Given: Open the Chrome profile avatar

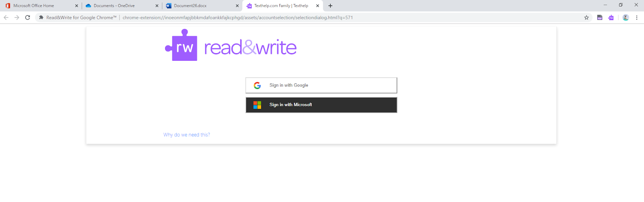Looking at the screenshot, I should pos(625,17).
